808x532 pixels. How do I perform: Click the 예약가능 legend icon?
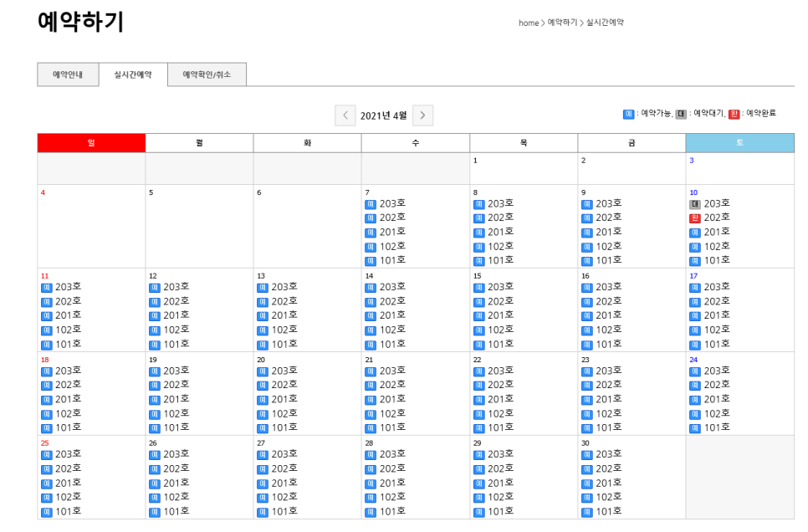[629, 114]
